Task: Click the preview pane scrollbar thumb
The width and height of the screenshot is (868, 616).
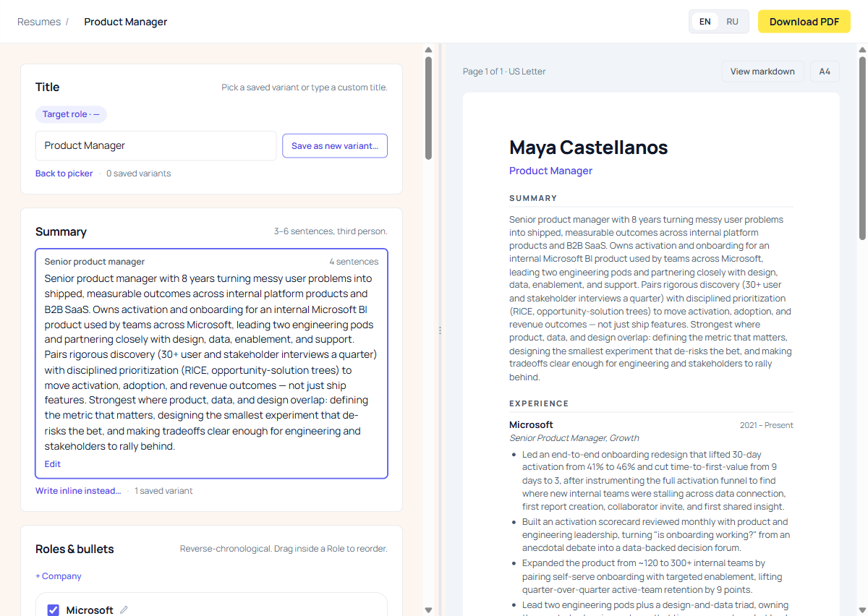Action: 862,148
